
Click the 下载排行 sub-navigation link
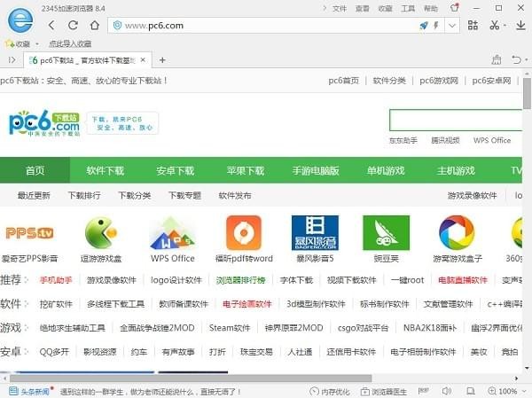[x=84, y=195]
